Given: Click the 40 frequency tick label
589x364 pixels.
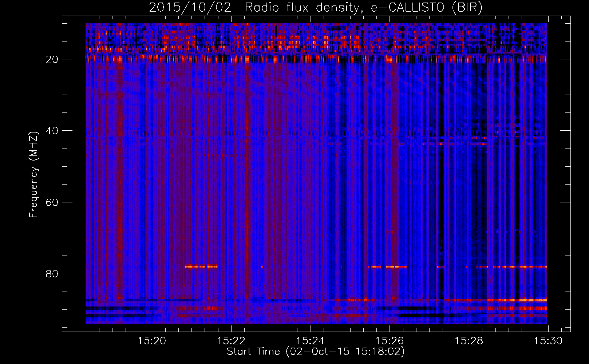Looking at the screenshot, I should [52, 131].
